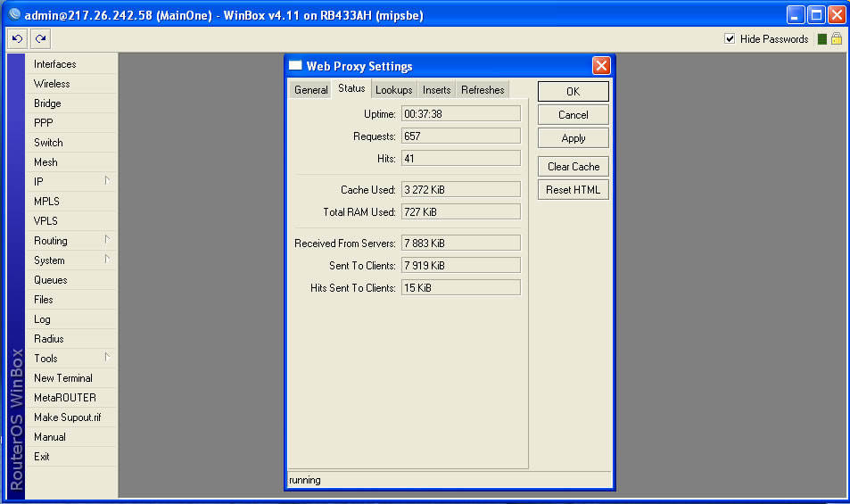Toggle the Hide Passwords checkbox
This screenshot has width=850, height=504.
(x=730, y=38)
